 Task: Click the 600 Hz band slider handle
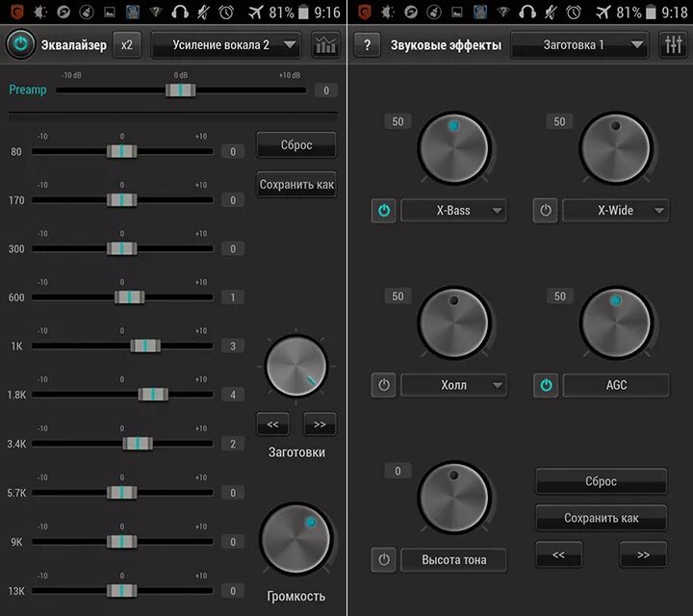pyautogui.click(x=130, y=297)
